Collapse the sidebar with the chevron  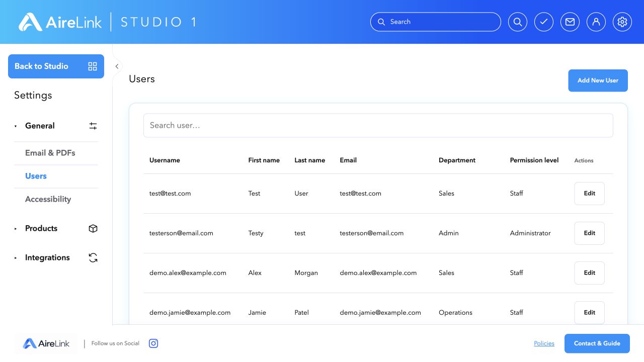tap(117, 66)
